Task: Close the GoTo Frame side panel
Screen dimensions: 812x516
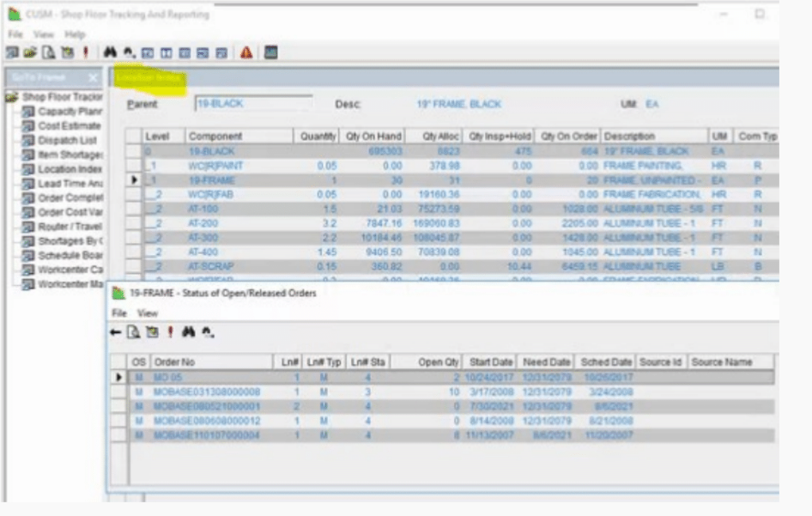Action: 93,78
